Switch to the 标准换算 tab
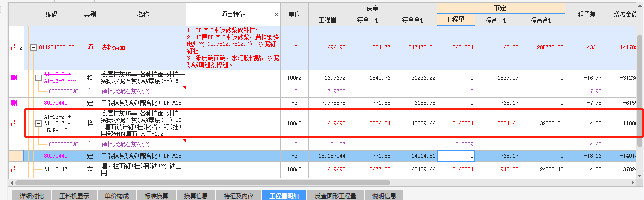 156,196
